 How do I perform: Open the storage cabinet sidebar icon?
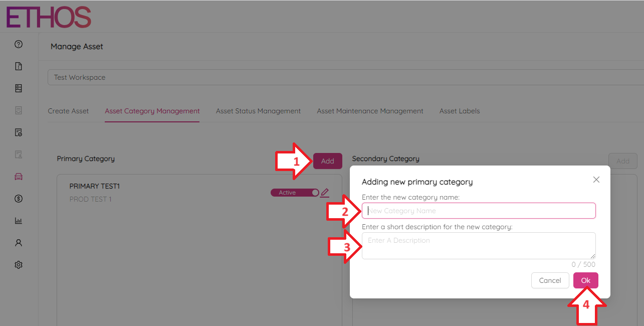point(19,88)
